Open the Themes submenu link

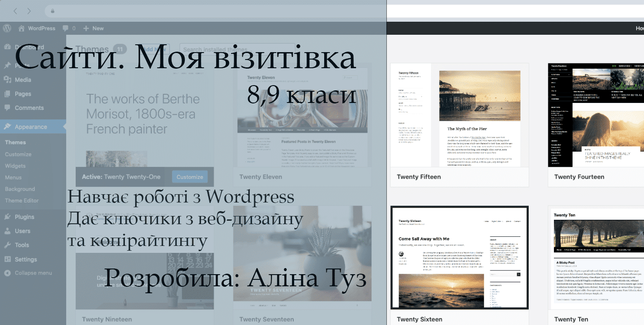tap(15, 142)
